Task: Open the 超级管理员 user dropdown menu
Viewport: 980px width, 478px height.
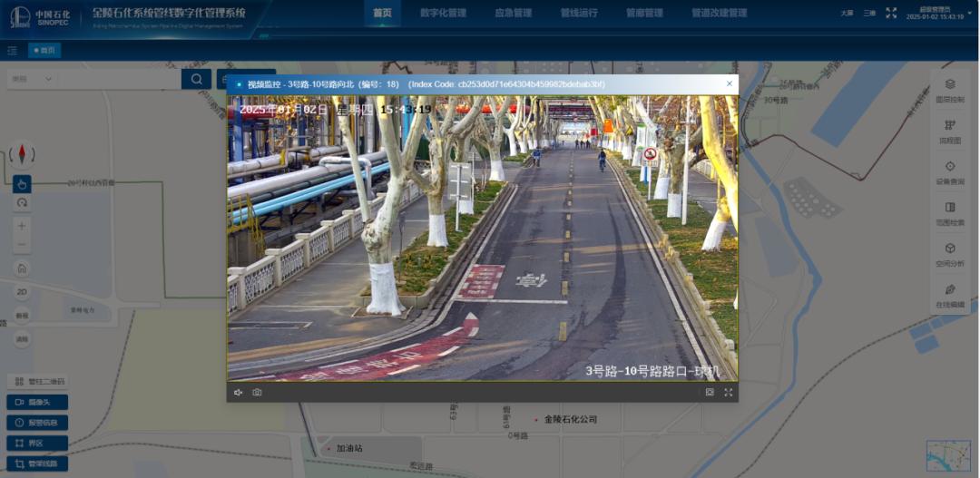Action: (x=936, y=13)
